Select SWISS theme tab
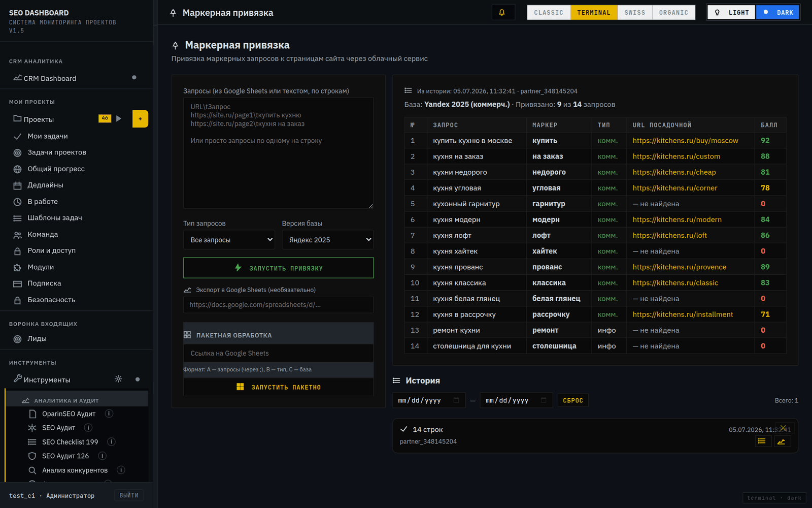 coord(635,13)
